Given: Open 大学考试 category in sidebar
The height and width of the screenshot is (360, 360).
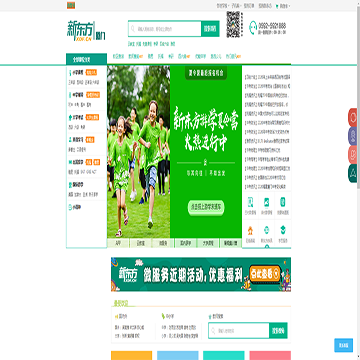Looking at the screenshot, I should (77, 117).
